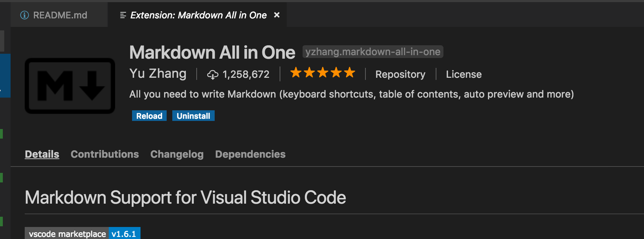Click the cloud download icon
Viewport: 644px width, 239px height.
213,75
